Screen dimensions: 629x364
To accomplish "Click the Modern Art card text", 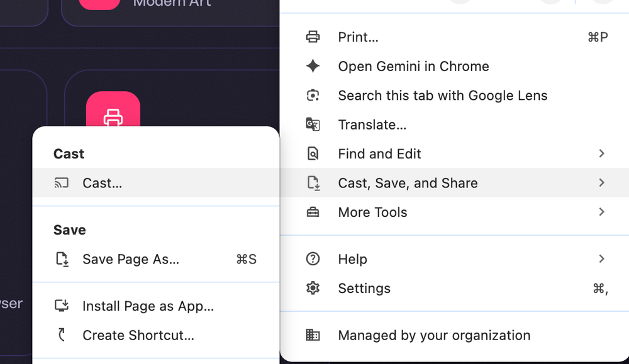I will point(172,3).
